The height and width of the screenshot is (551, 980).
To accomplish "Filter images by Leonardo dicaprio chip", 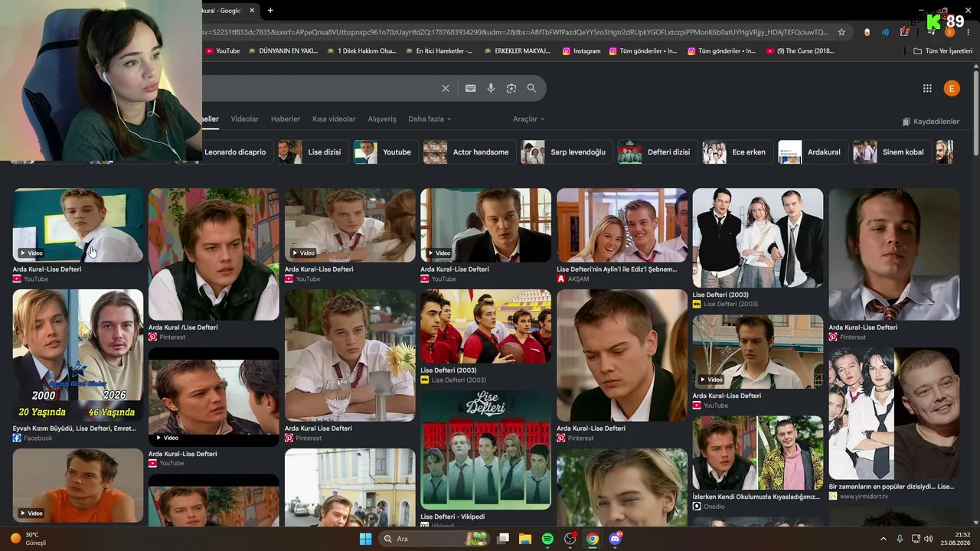I will [x=235, y=152].
